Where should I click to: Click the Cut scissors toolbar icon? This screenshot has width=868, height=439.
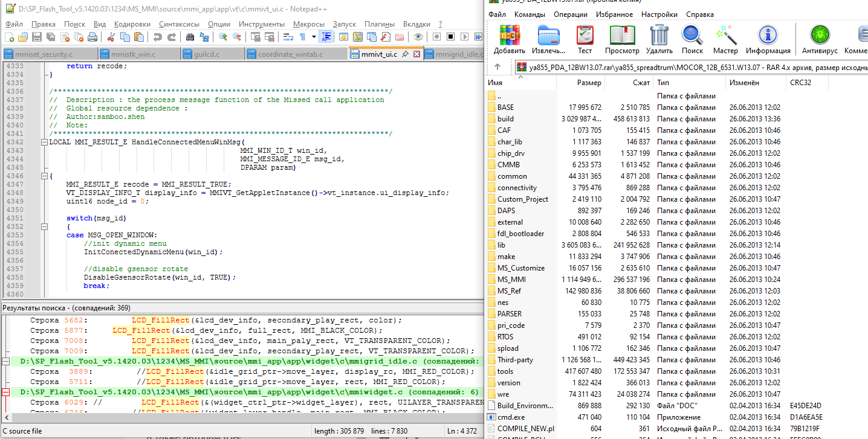coord(111,37)
